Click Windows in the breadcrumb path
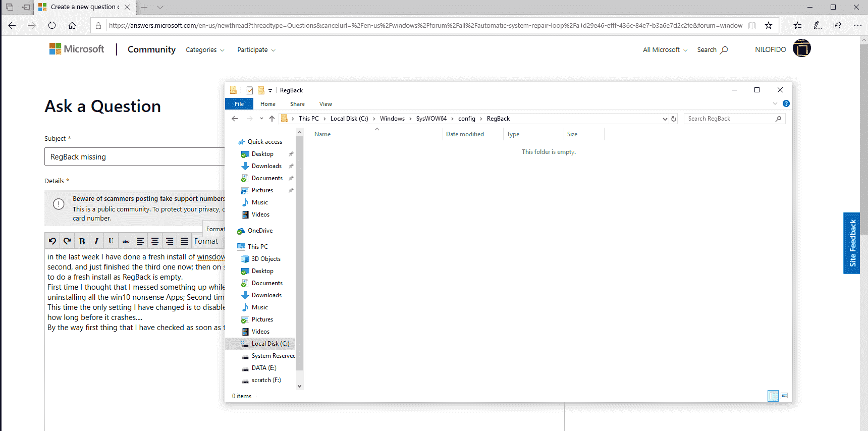 coord(392,119)
